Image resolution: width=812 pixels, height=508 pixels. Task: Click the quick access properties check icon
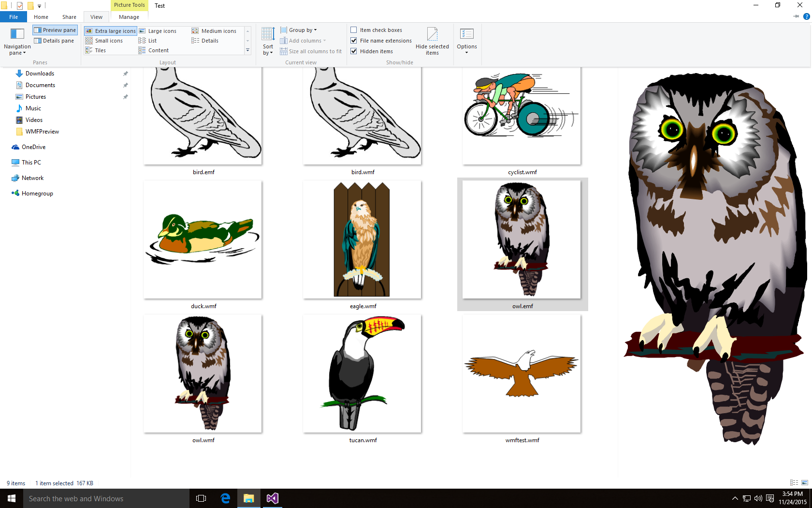coord(20,6)
